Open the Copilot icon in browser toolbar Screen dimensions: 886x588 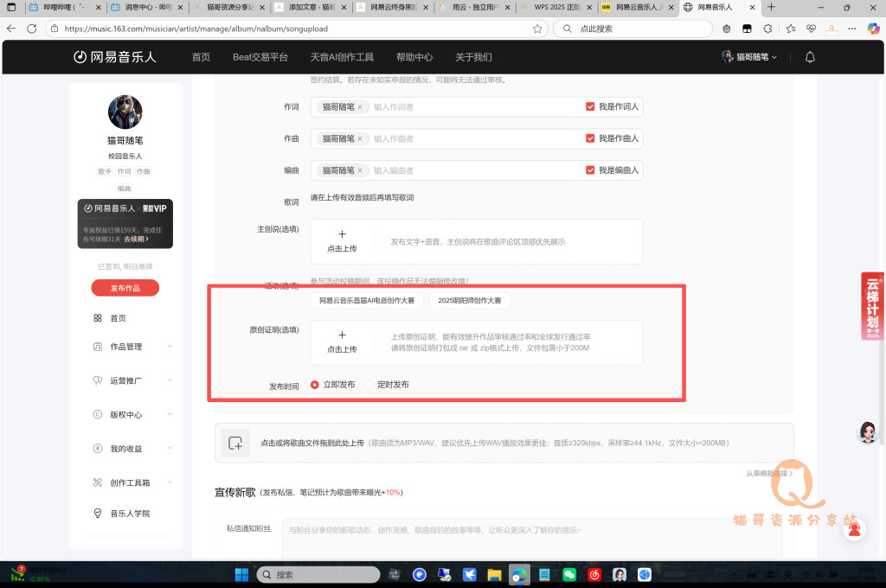873,29
